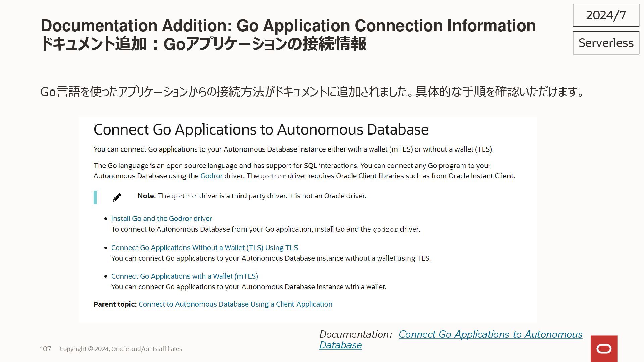The image size is (644, 362).
Task: Click the Serverless label box
Action: pyautogui.click(x=605, y=43)
